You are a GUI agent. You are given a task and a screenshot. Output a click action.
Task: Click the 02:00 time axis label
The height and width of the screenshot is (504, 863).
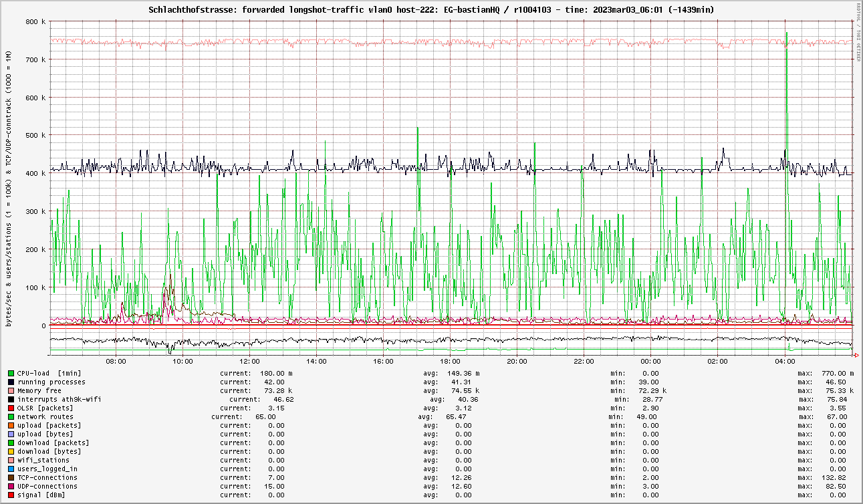718,361
